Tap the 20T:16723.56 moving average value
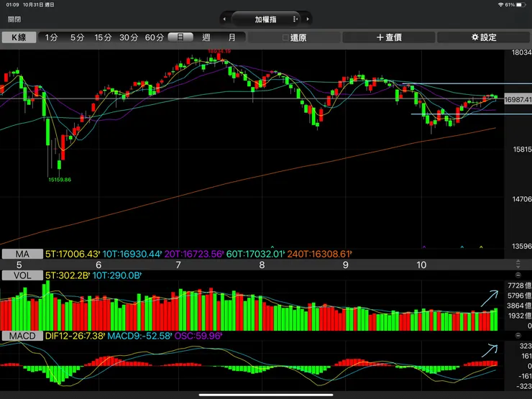Viewport: 532px width, 399px height. (194, 254)
